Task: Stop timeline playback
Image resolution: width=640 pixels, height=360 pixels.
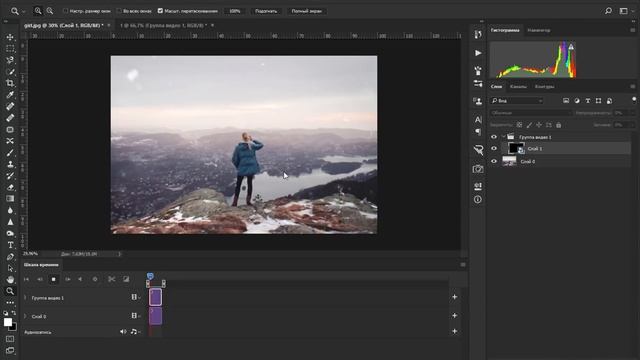Action: pos(53,279)
